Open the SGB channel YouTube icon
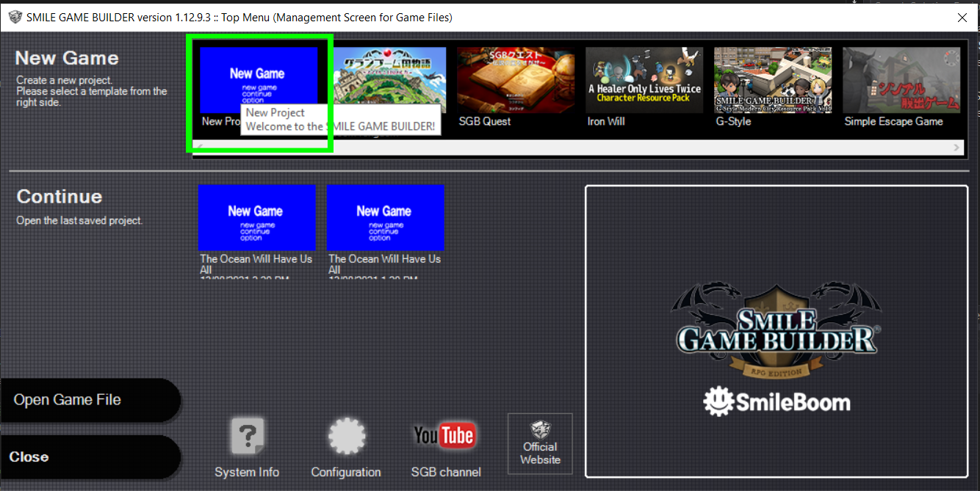 pos(445,437)
